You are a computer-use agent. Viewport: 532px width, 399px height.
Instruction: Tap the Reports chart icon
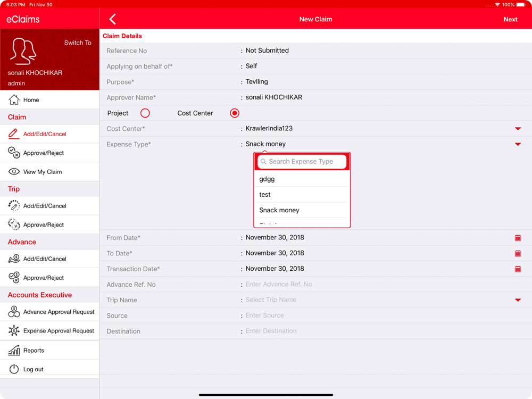click(x=14, y=350)
